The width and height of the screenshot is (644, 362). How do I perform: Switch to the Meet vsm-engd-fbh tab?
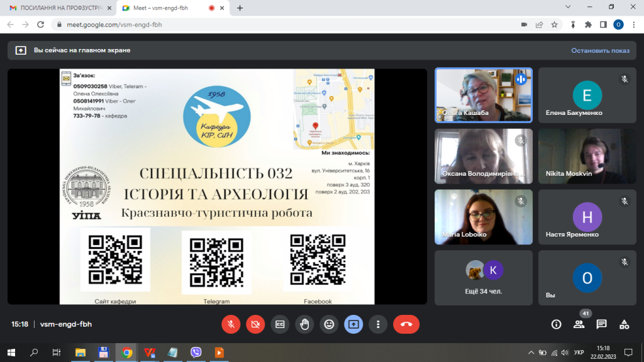click(172, 8)
